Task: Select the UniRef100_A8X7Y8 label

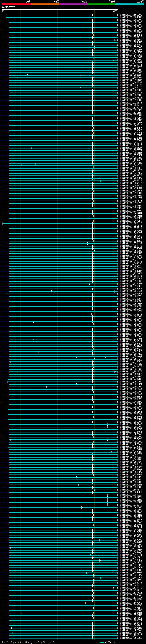Action: coord(131,371)
